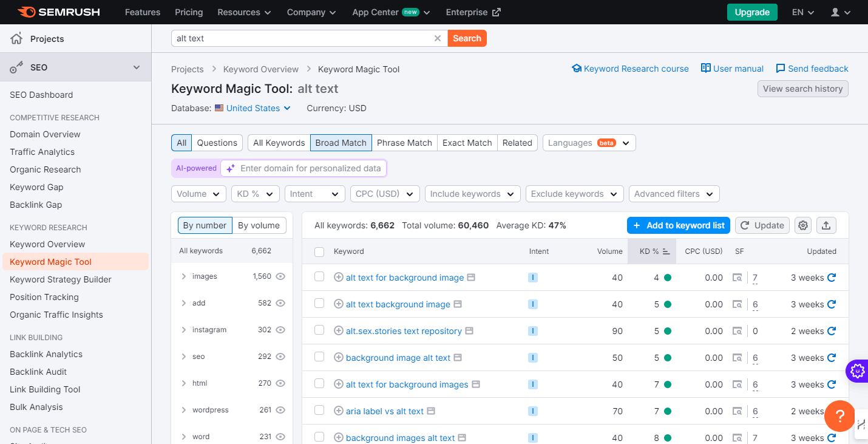
Task: Open the Intent filter dropdown
Action: pos(314,194)
